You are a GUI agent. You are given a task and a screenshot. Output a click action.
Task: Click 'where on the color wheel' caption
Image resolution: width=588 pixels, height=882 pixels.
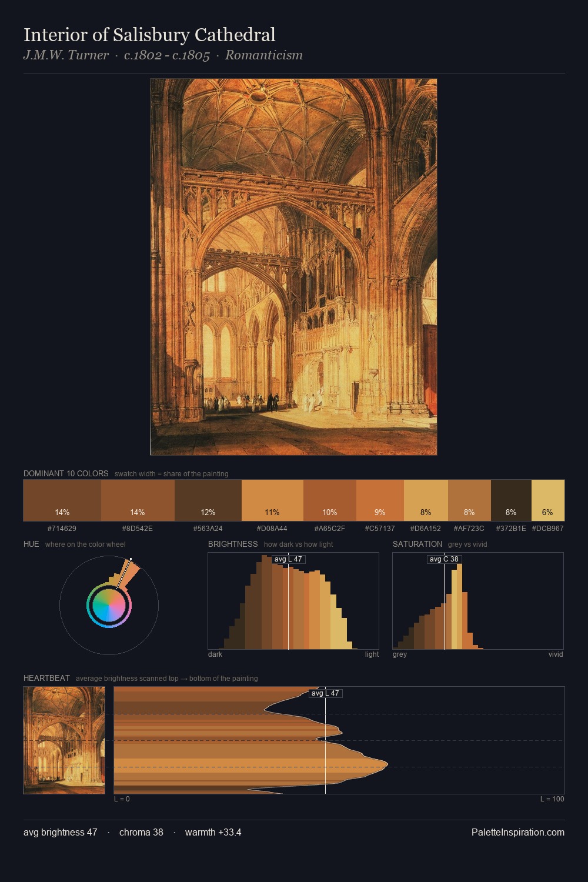(x=85, y=544)
